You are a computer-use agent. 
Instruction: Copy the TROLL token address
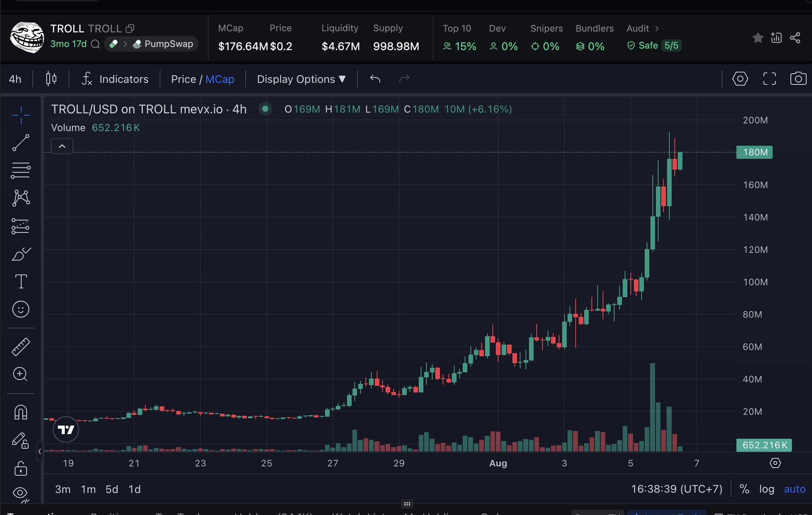(130, 29)
